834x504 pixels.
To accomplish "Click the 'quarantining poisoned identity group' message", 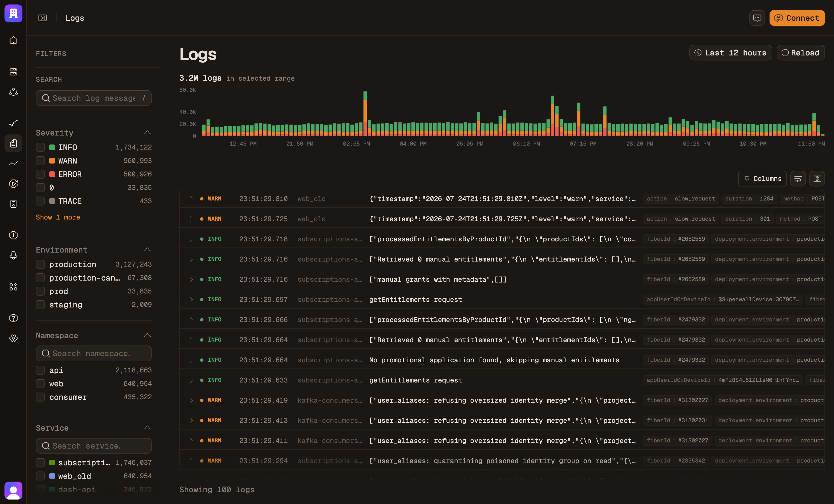I will coord(502,461).
